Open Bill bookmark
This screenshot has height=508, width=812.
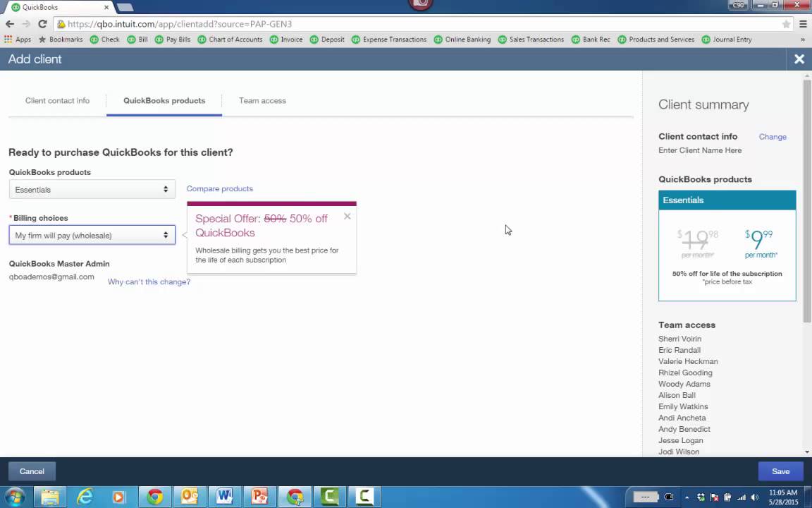click(137, 40)
